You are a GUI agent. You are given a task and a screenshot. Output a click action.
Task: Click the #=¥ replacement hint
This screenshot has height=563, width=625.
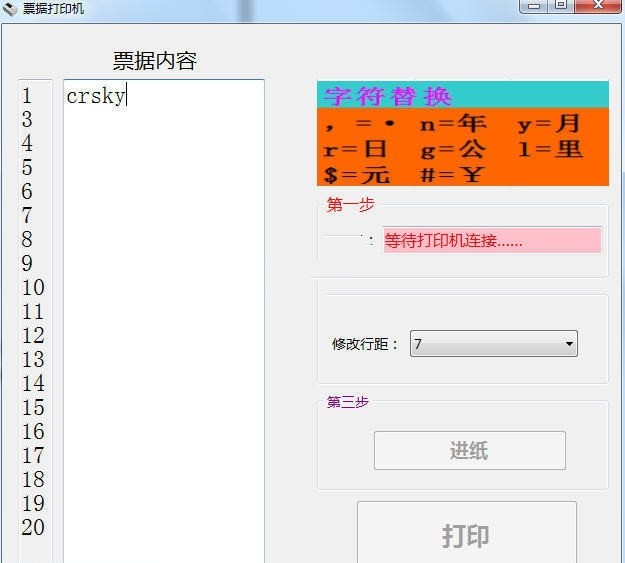coord(452,175)
